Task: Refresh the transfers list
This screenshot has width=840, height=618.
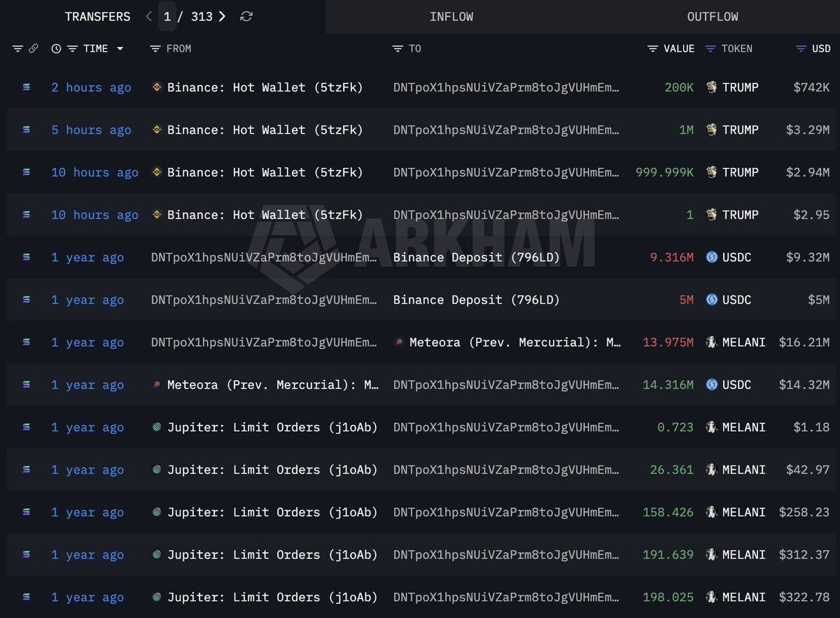Action: (x=246, y=16)
